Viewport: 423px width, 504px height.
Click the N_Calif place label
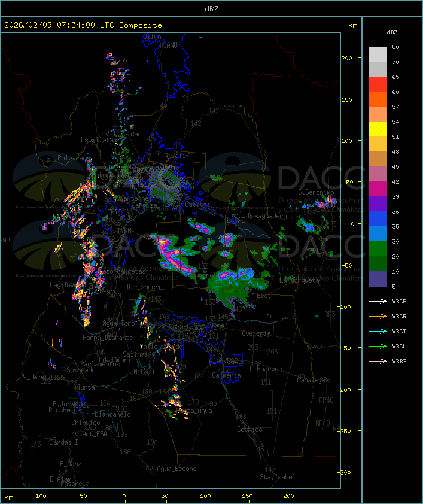(x=176, y=156)
